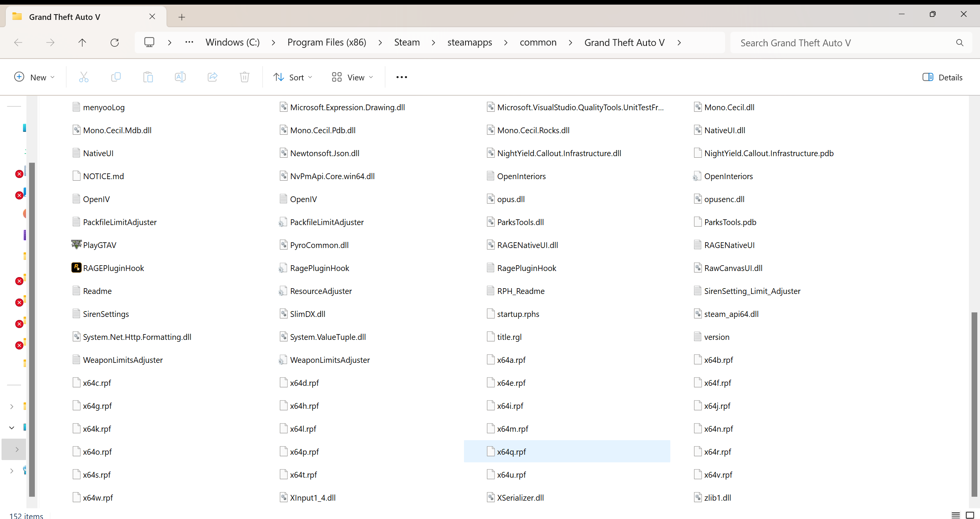Click the Rename icon in toolbar
Screen dimensions: 980x519
click(180, 77)
